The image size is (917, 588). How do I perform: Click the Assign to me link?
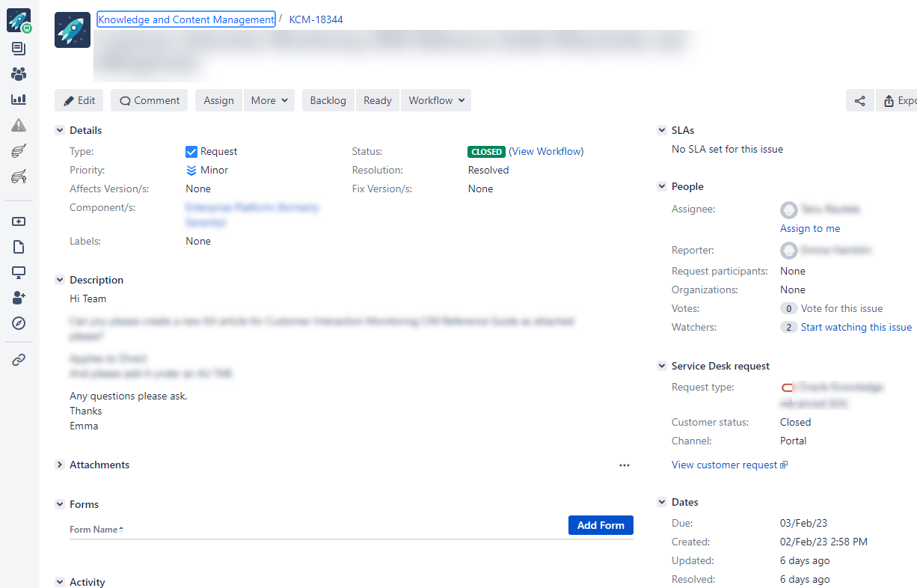click(x=810, y=228)
